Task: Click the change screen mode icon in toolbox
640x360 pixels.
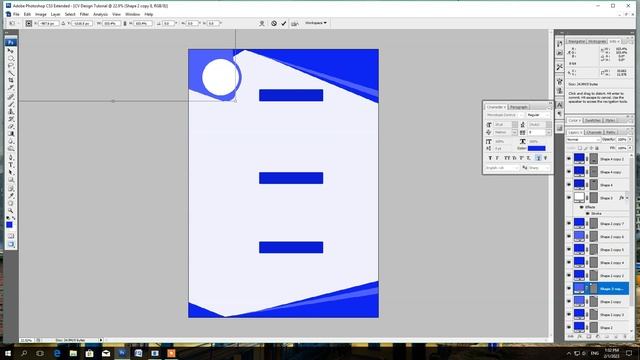Action: (x=11, y=244)
